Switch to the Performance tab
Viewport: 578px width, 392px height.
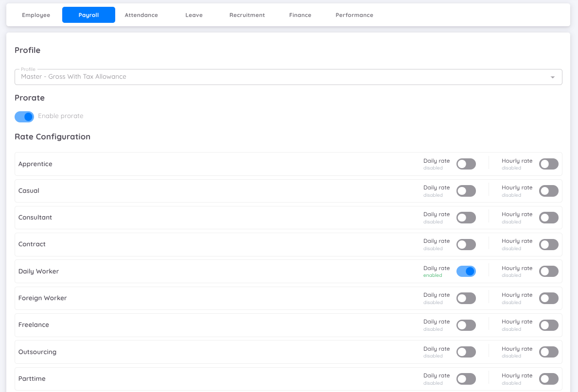354,15
